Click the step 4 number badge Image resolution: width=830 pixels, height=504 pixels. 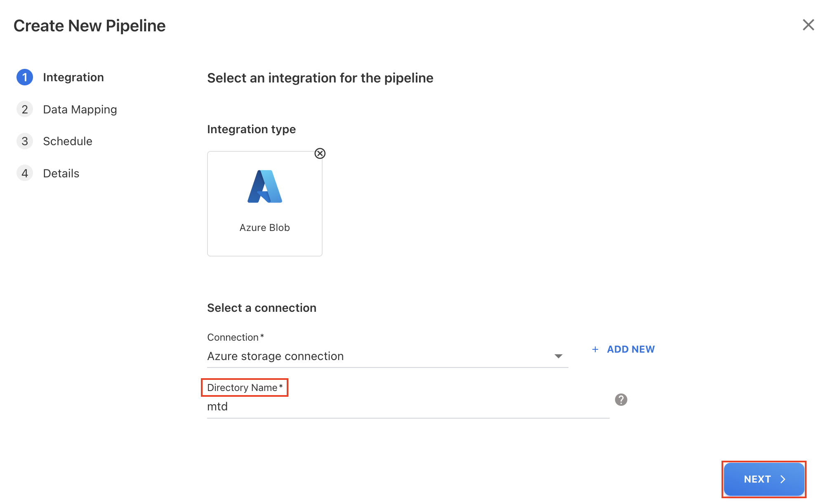tap(25, 173)
